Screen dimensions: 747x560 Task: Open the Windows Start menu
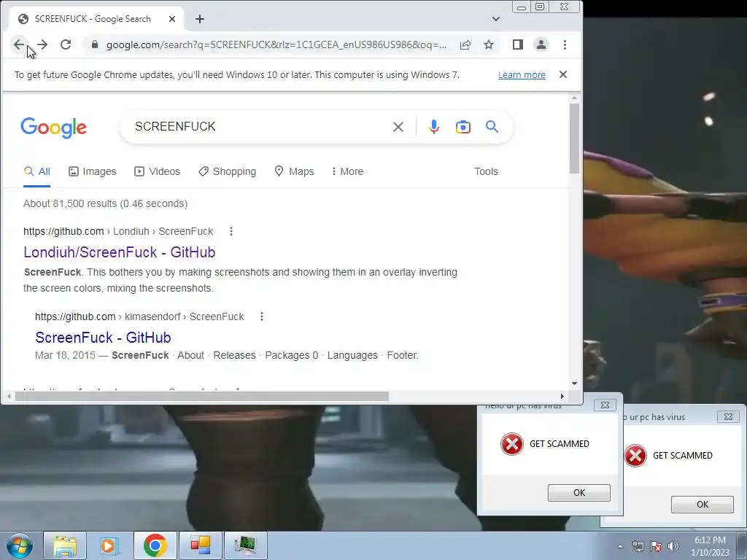click(x=20, y=545)
